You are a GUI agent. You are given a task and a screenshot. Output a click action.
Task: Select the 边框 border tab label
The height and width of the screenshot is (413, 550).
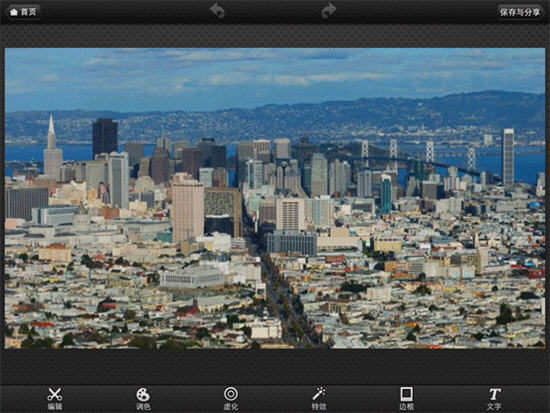tap(407, 407)
